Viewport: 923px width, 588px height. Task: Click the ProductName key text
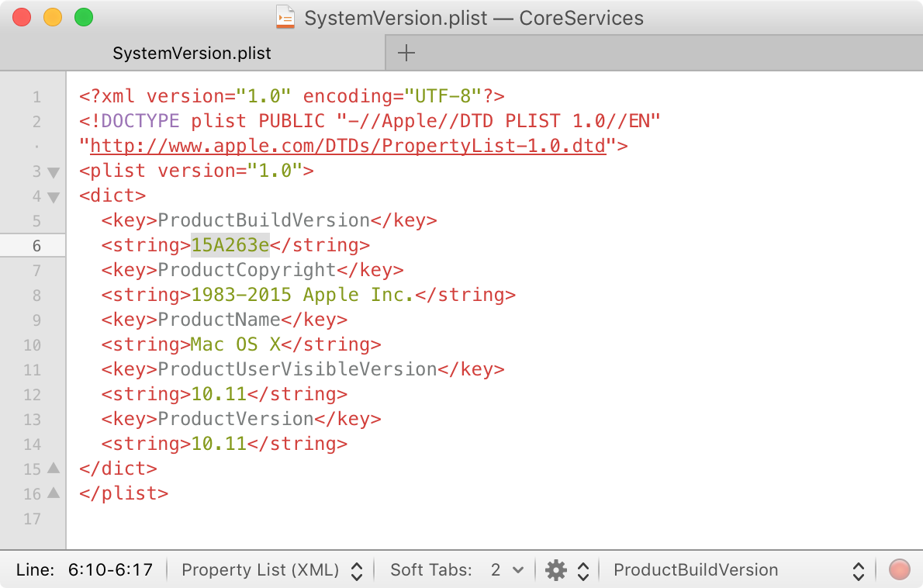coord(219,319)
